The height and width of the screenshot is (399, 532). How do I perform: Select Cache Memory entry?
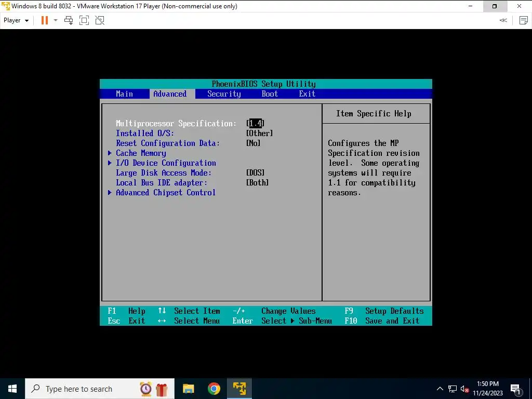(x=141, y=153)
